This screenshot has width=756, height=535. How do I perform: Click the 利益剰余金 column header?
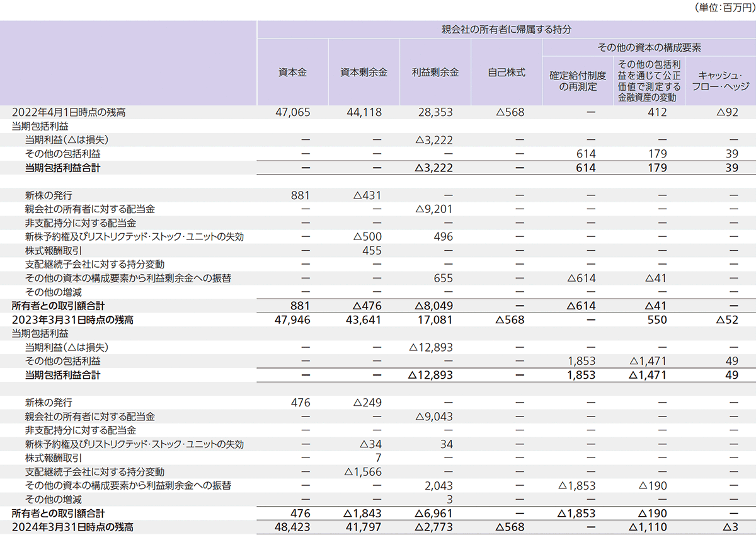[x=435, y=72]
